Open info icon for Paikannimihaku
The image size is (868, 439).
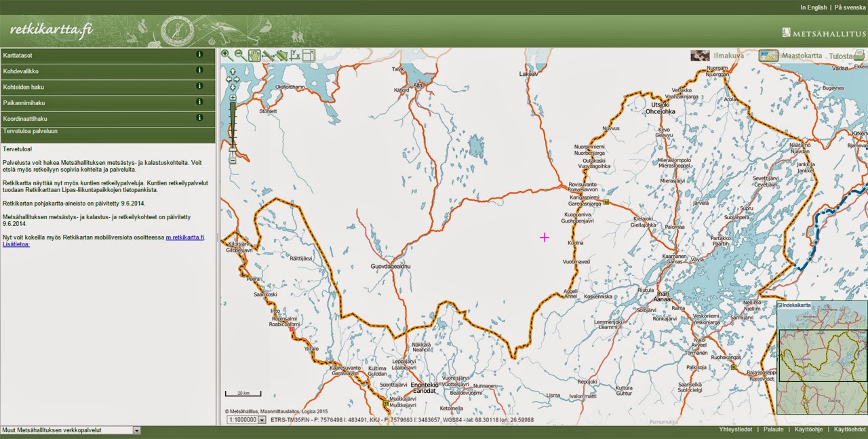tap(199, 102)
